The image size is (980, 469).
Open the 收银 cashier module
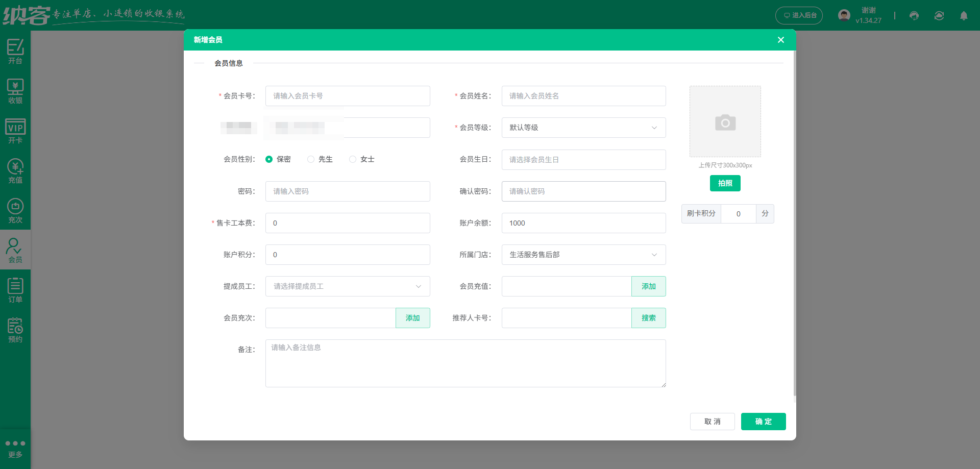15,91
